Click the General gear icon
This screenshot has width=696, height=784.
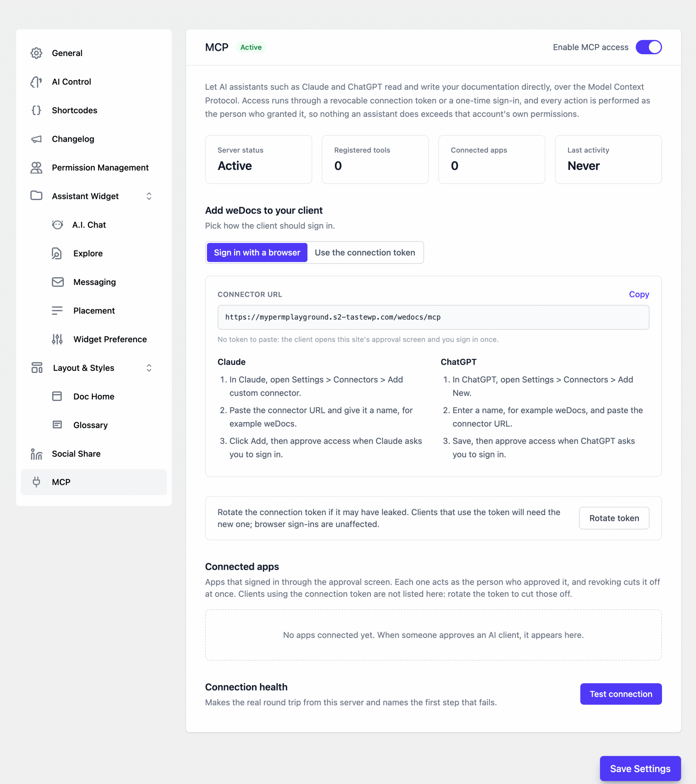pos(36,53)
